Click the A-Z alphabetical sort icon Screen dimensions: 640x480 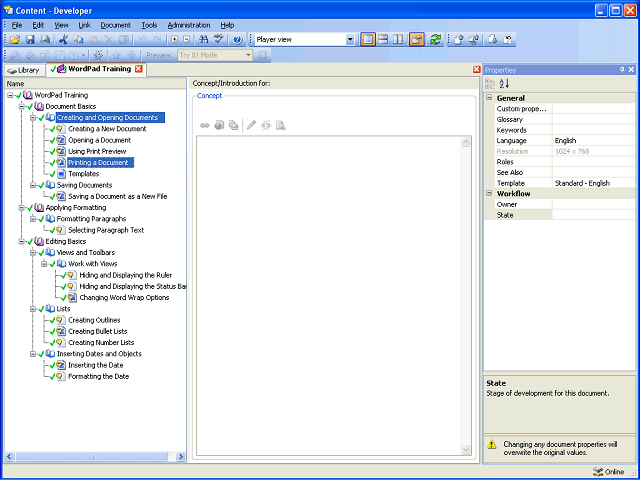[504, 84]
